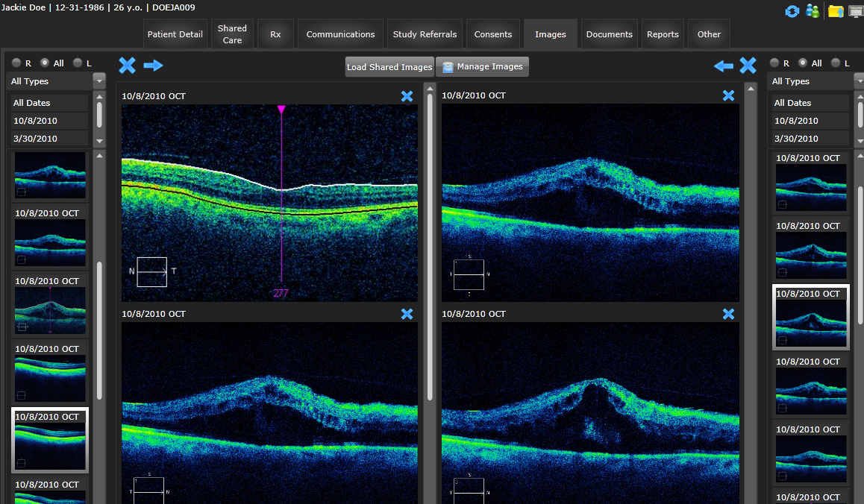
Task: Click the orientation box in top-right OCT image
Action: pyautogui.click(x=469, y=274)
